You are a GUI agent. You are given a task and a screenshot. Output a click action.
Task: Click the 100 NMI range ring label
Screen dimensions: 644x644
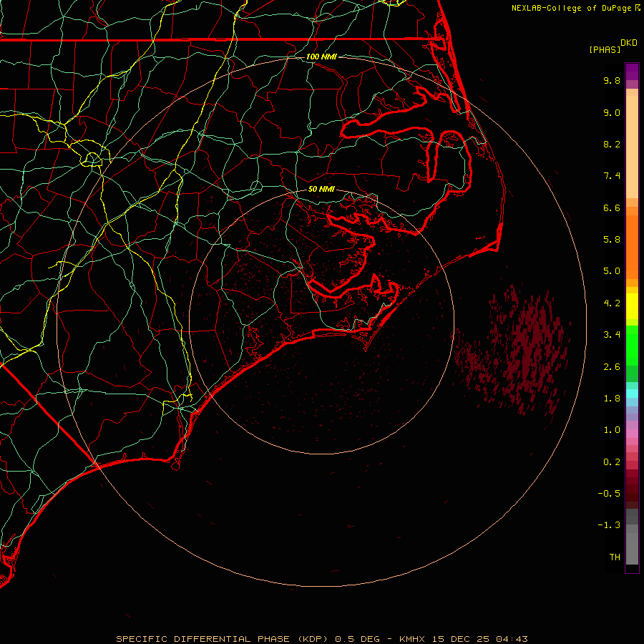point(321,57)
